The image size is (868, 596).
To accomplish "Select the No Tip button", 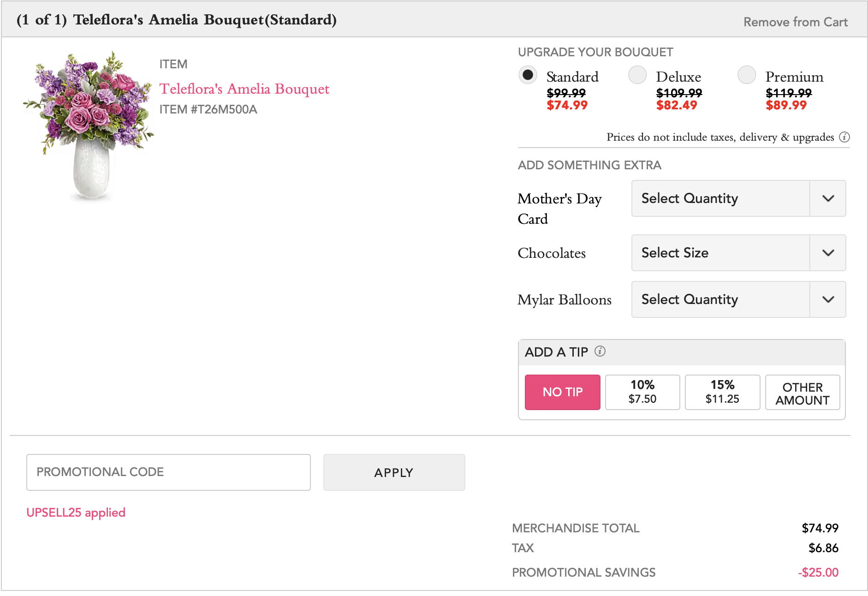I will [x=563, y=392].
